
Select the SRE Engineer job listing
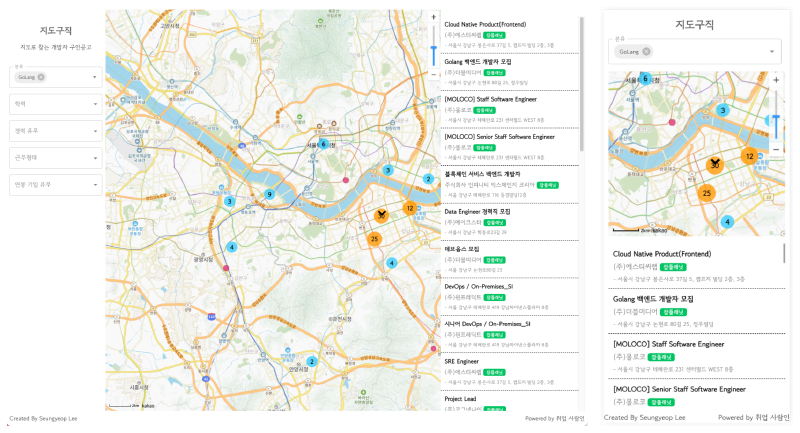pyautogui.click(x=462, y=360)
